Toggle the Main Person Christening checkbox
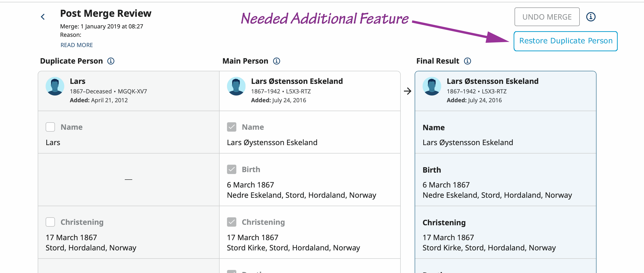Screen dimensions: 644x273 [x=232, y=222]
